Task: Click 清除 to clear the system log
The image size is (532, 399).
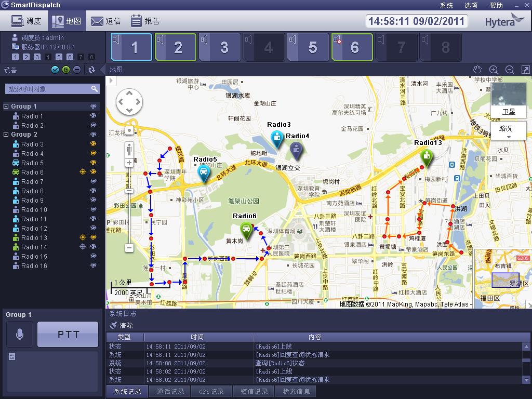Action: pyautogui.click(x=122, y=325)
